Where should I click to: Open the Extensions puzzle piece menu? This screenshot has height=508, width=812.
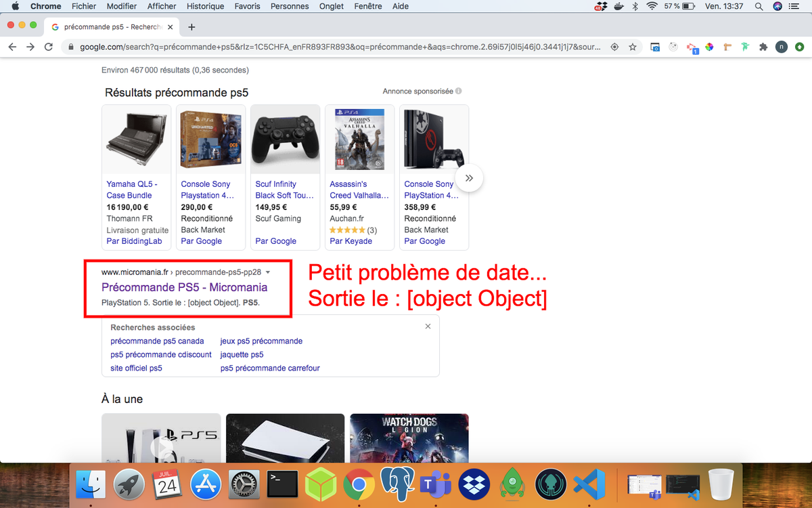point(763,47)
